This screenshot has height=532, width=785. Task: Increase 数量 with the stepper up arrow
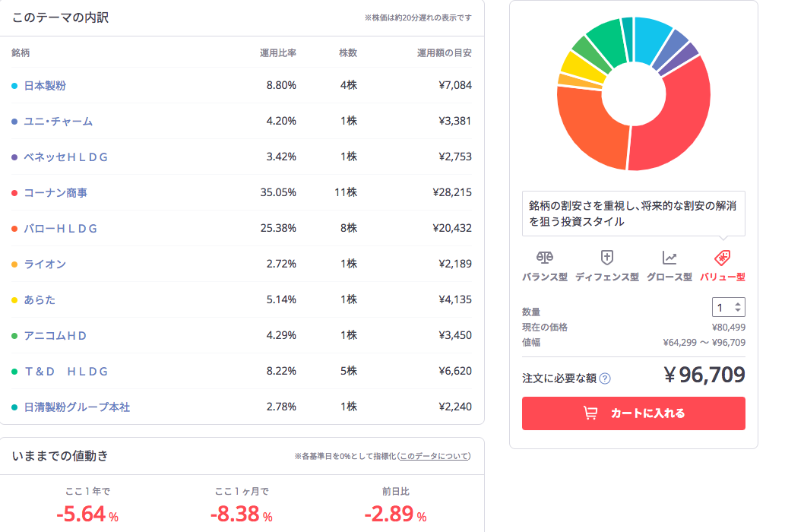point(737,304)
